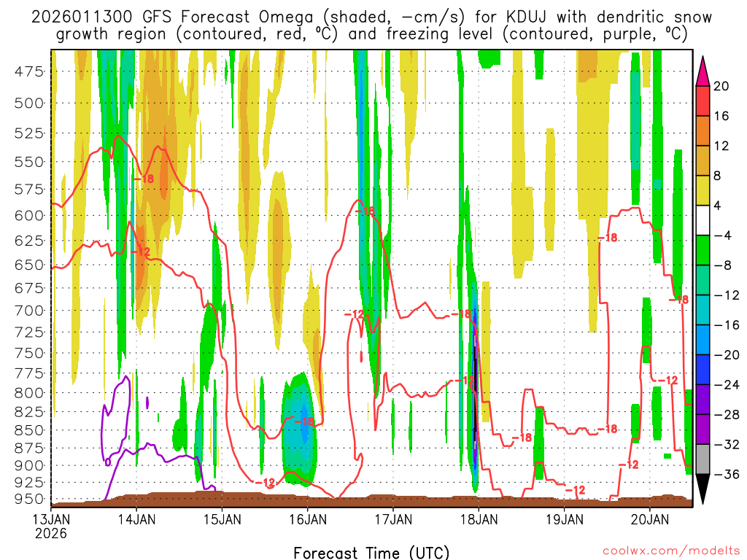The height and width of the screenshot is (560, 747).
Task: Click the purple freezing level 0 contour label
Action: (107, 462)
